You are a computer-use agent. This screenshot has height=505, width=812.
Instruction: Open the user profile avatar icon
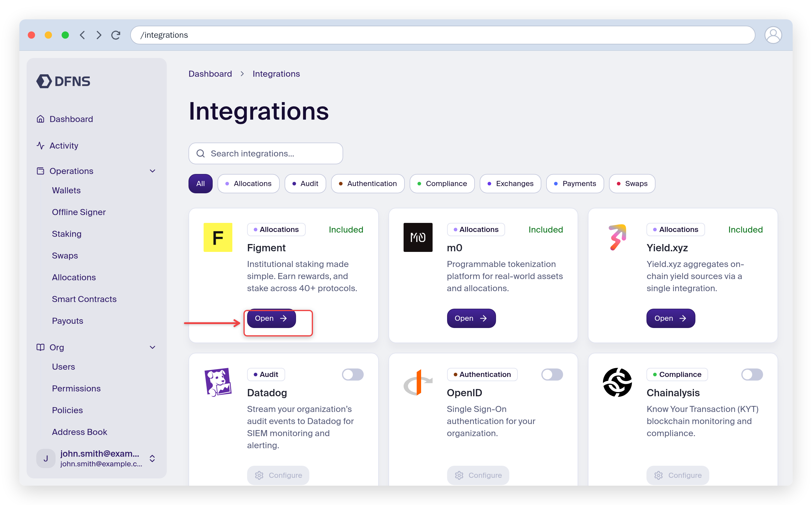click(x=773, y=35)
